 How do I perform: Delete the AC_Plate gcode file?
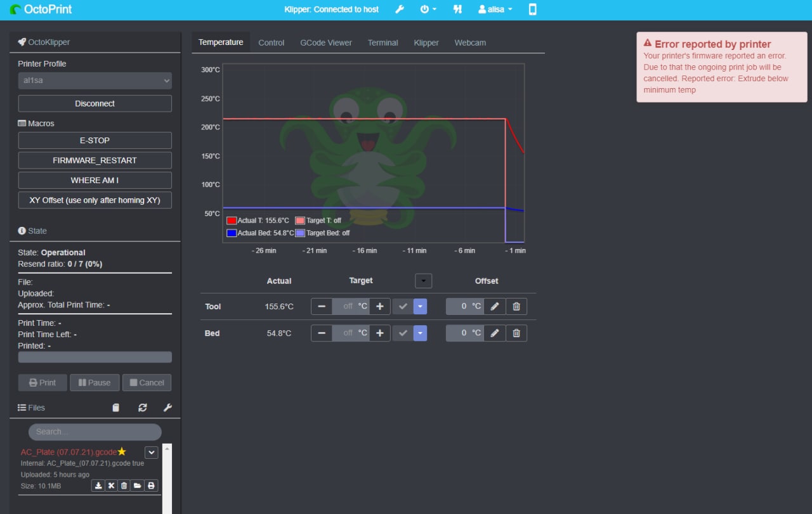(124, 485)
